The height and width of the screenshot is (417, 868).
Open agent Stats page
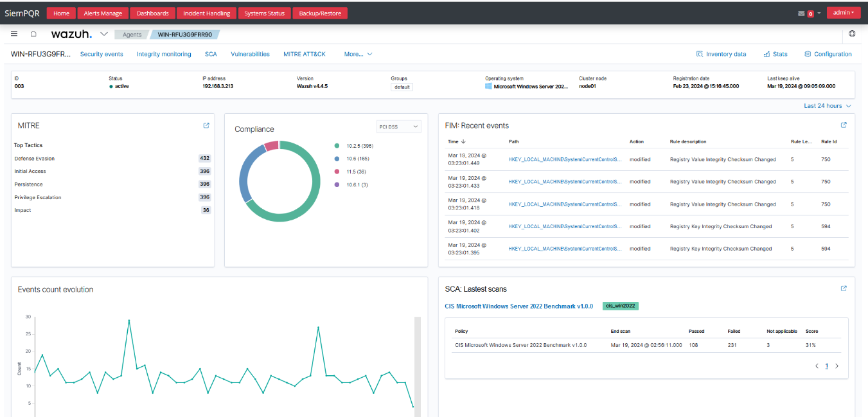[x=775, y=54]
